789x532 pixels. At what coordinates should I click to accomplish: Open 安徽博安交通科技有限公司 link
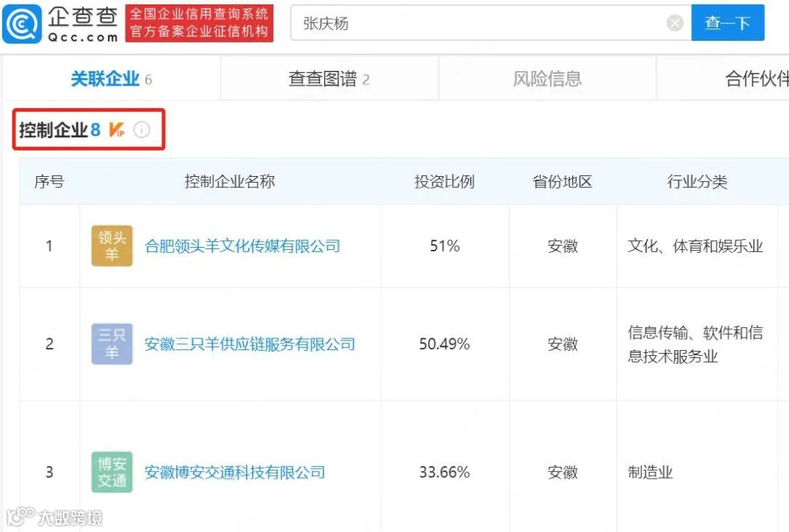(235, 472)
